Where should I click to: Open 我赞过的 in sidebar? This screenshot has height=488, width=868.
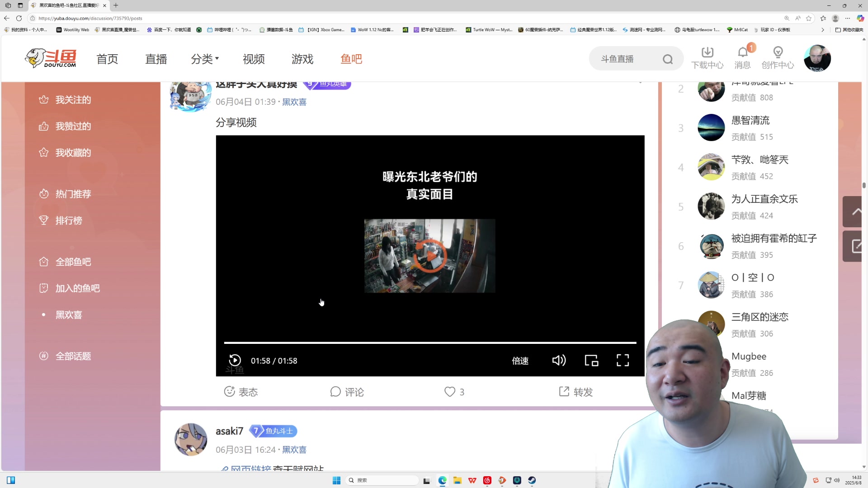point(65,127)
